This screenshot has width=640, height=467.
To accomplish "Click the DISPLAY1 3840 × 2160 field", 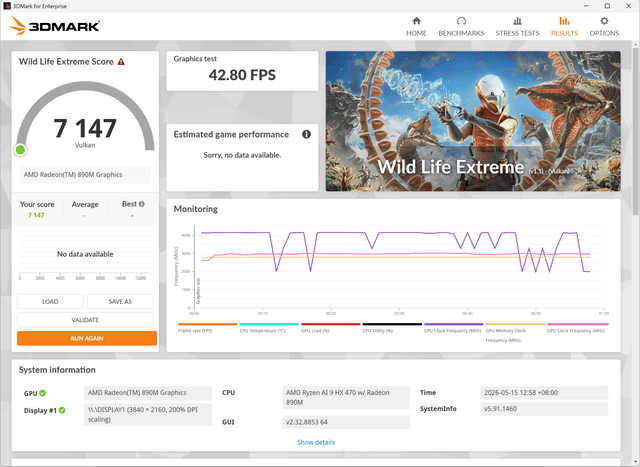I will pos(148,414).
